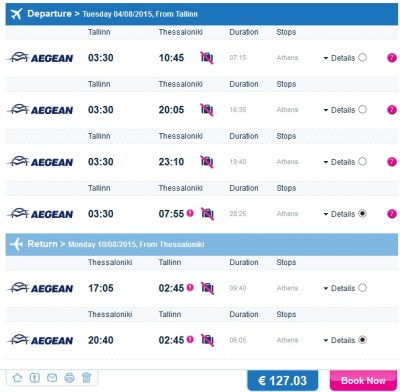Click the pink Book Now button
This screenshot has width=400, height=392.
click(363, 380)
